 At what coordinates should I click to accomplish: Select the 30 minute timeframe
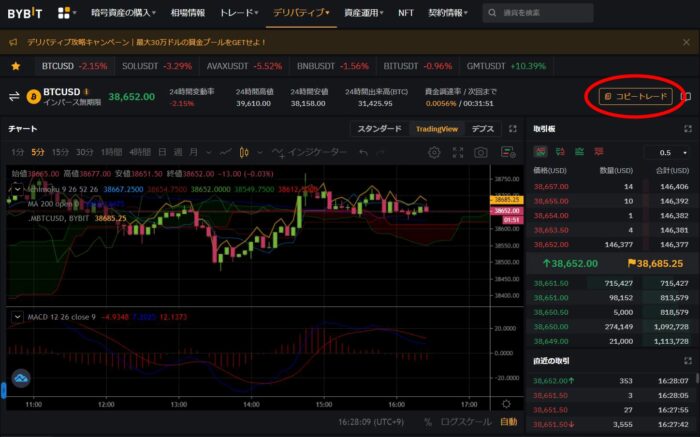pyautogui.click(x=84, y=153)
